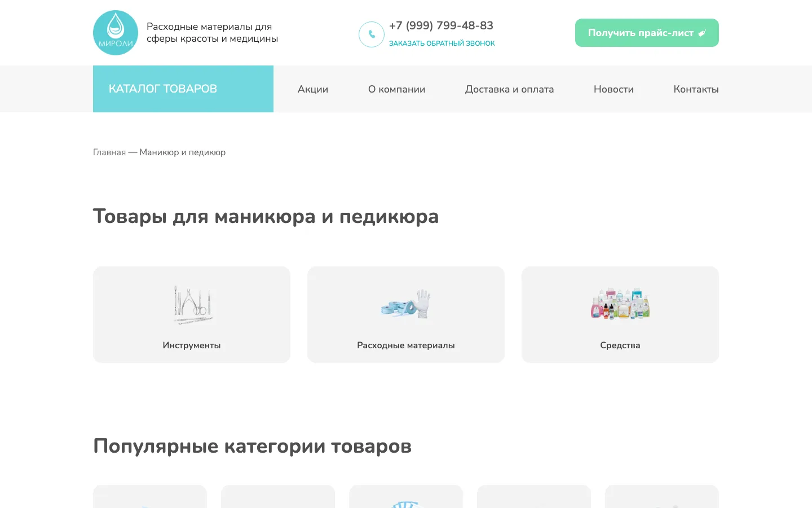Open the Инструменты category label
The image size is (812, 508).
(x=192, y=345)
